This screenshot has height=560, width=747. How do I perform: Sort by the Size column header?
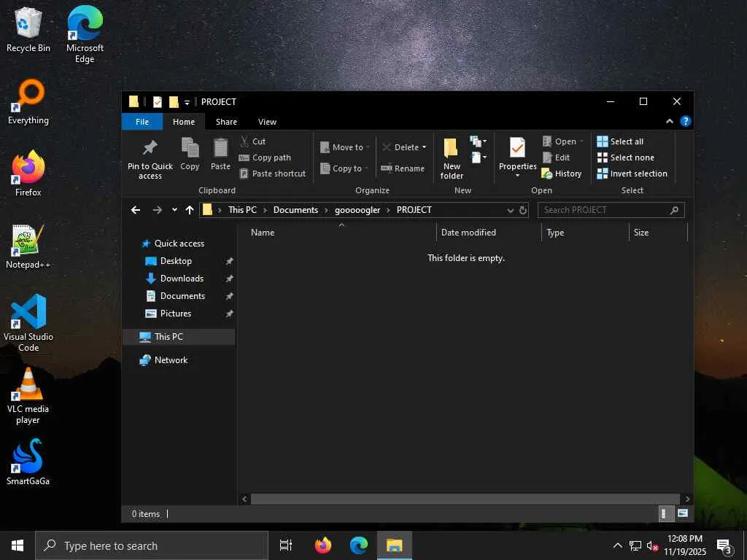[659, 233]
